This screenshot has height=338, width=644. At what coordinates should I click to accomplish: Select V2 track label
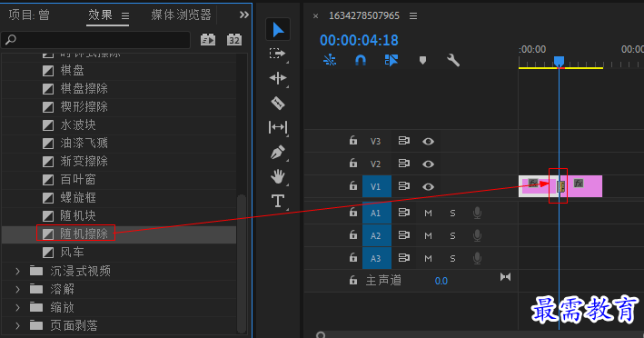(375, 164)
